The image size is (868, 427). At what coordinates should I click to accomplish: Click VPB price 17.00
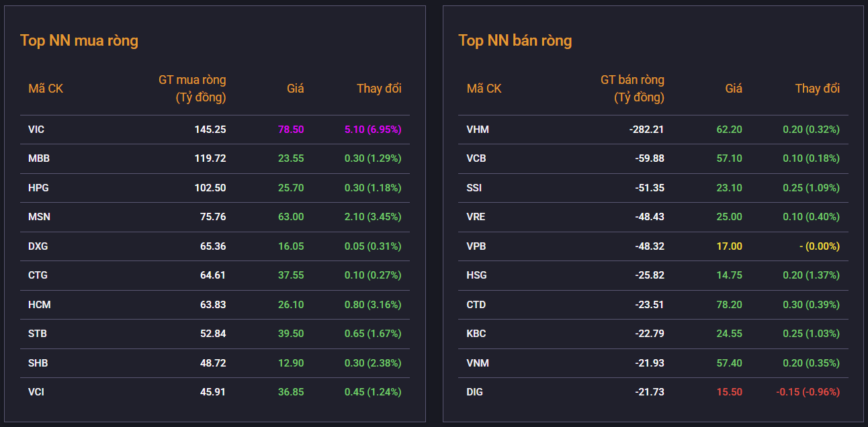[729, 246]
